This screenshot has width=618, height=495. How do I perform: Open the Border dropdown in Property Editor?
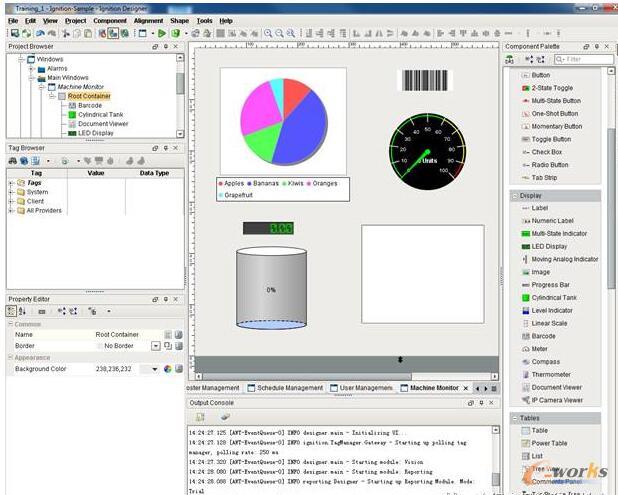156,346
